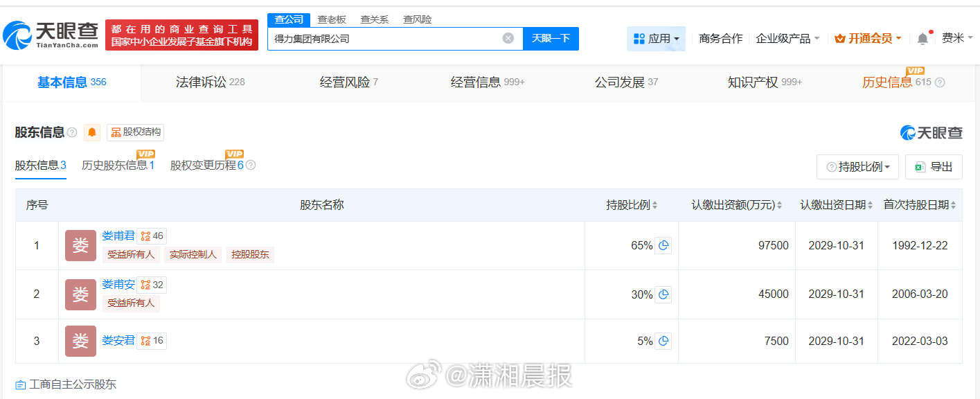This screenshot has height=399, width=980.
Task: Open the 费米 user menu
Action: click(x=957, y=38)
